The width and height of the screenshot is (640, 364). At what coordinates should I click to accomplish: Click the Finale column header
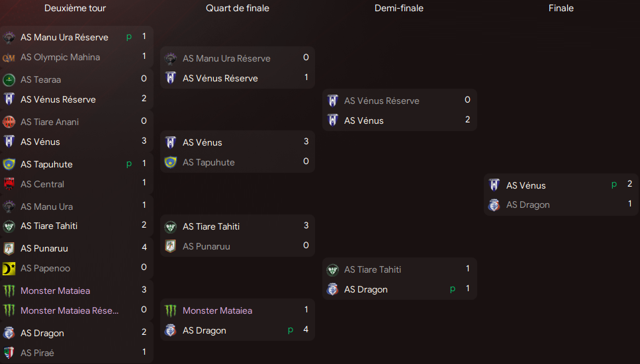(x=561, y=8)
